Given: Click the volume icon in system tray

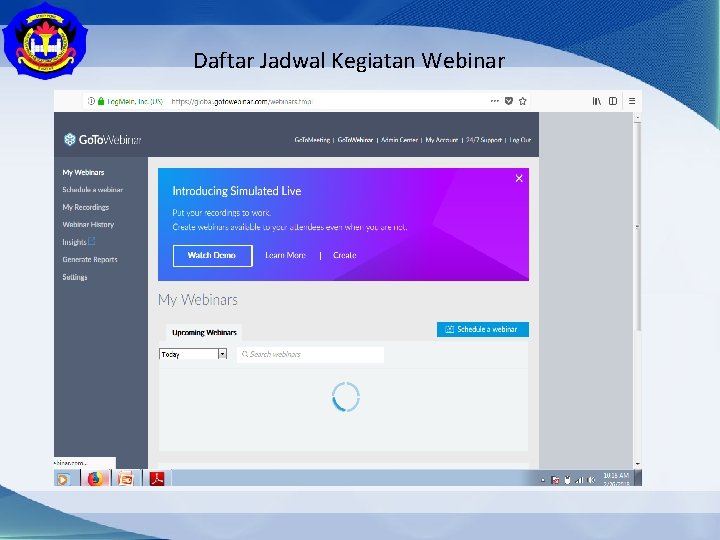Looking at the screenshot, I should [591, 480].
